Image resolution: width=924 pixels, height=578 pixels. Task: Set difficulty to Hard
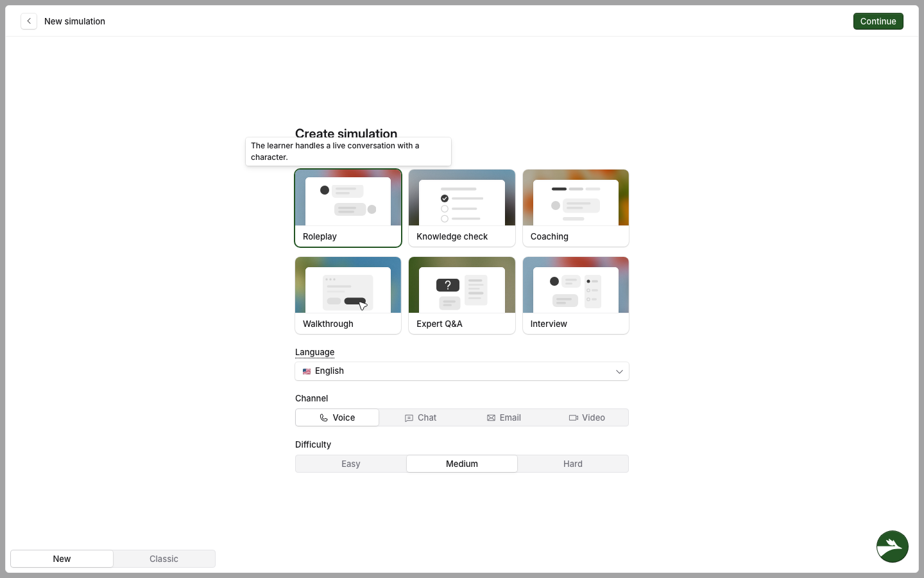tap(573, 464)
